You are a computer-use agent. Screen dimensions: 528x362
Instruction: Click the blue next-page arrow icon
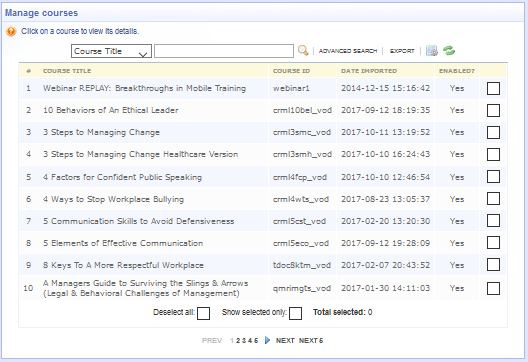click(x=267, y=340)
